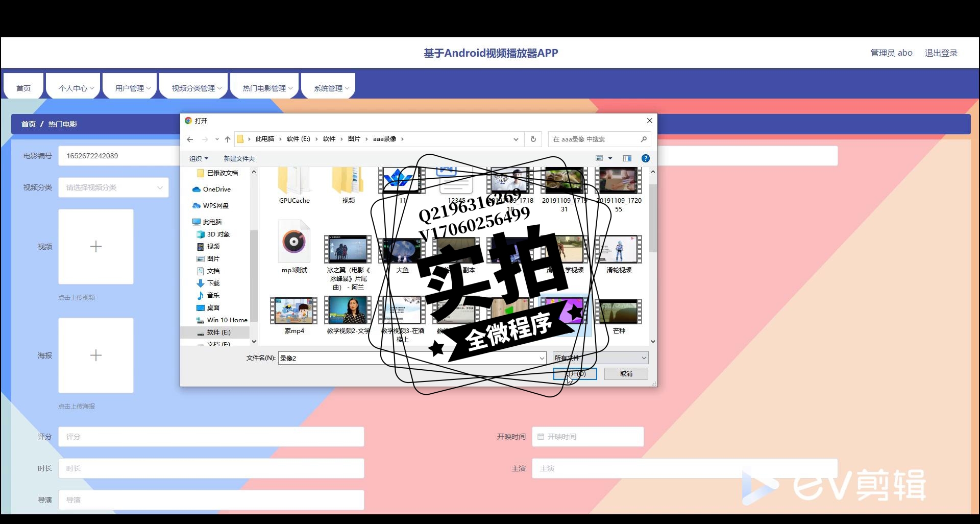The image size is (980, 524).
Task: Click 新建文件夹 button
Action: [x=239, y=158]
